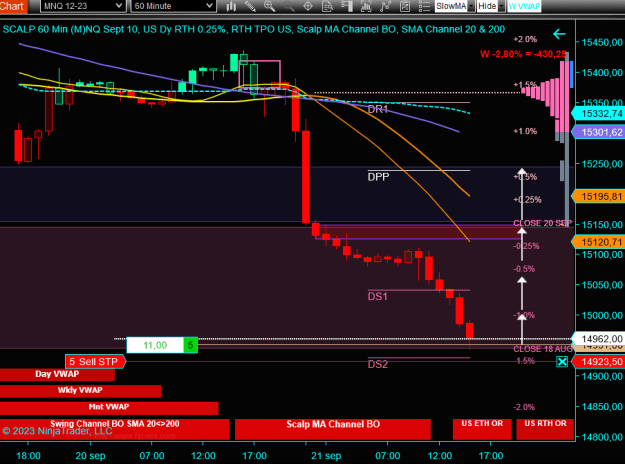Click the DR1 pivot label

(378, 109)
